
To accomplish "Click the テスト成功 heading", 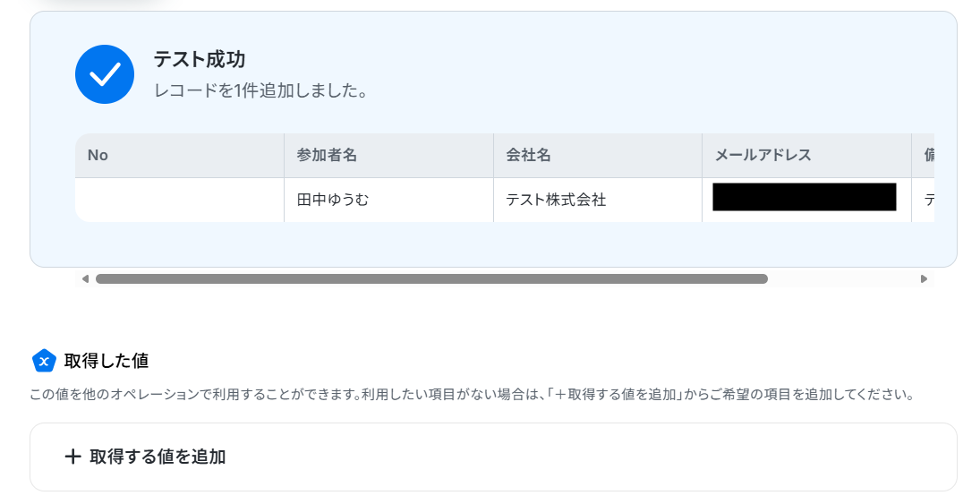I will click(x=200, y=59).
